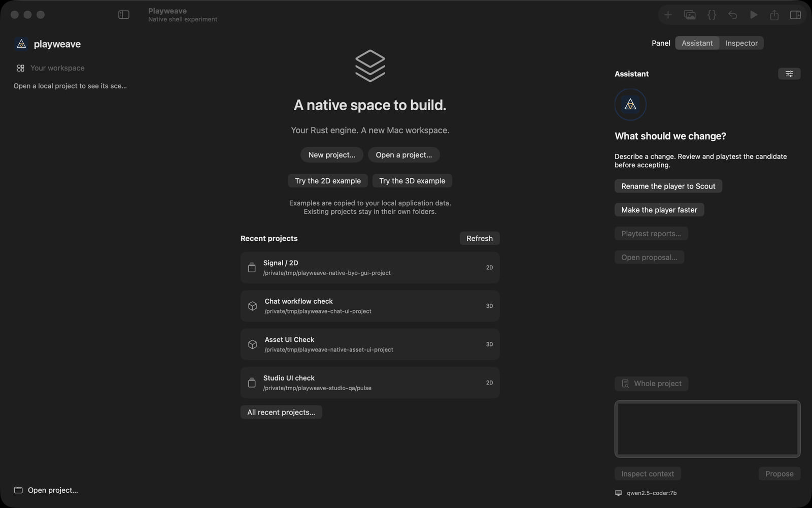812x508 pixels.
Task: Click the Chat workflow check cube icon
Action: [252, 306]
